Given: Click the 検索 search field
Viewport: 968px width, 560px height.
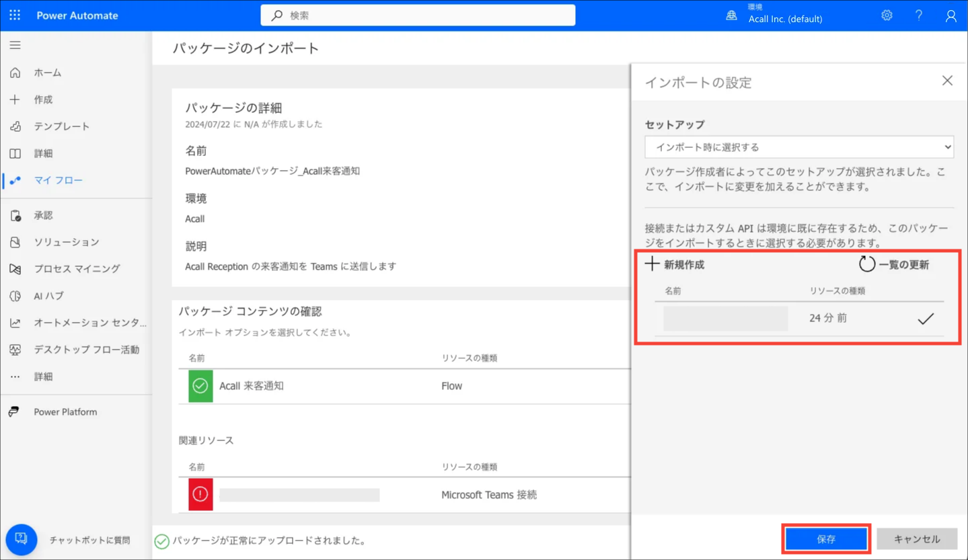Looking at the screenshot, I should click(418, 15).
